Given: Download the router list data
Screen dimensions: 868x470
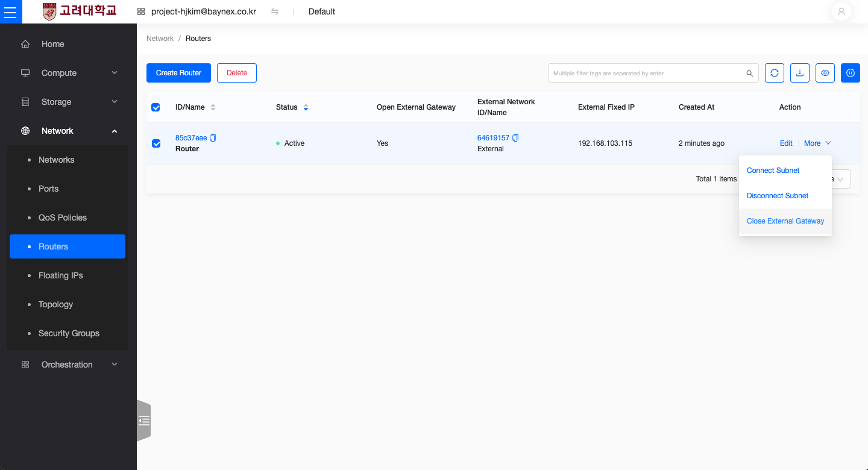Looking at the screenshot, I should point(800,73).
